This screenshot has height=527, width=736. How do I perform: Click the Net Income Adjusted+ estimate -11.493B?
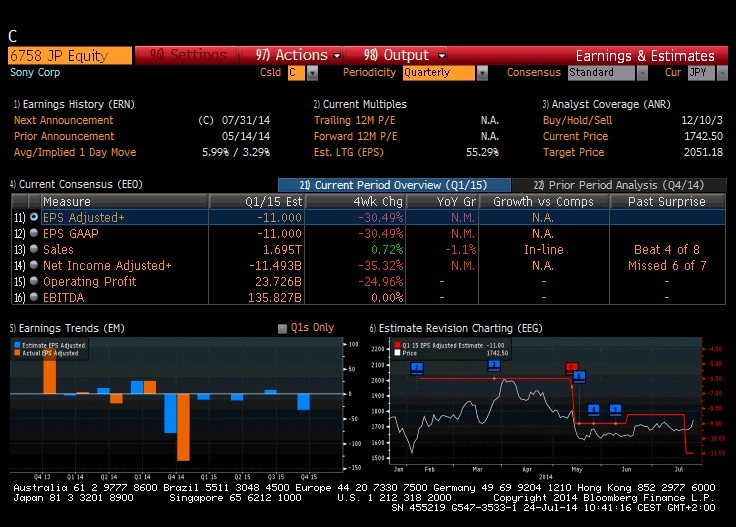click(275, 265)
